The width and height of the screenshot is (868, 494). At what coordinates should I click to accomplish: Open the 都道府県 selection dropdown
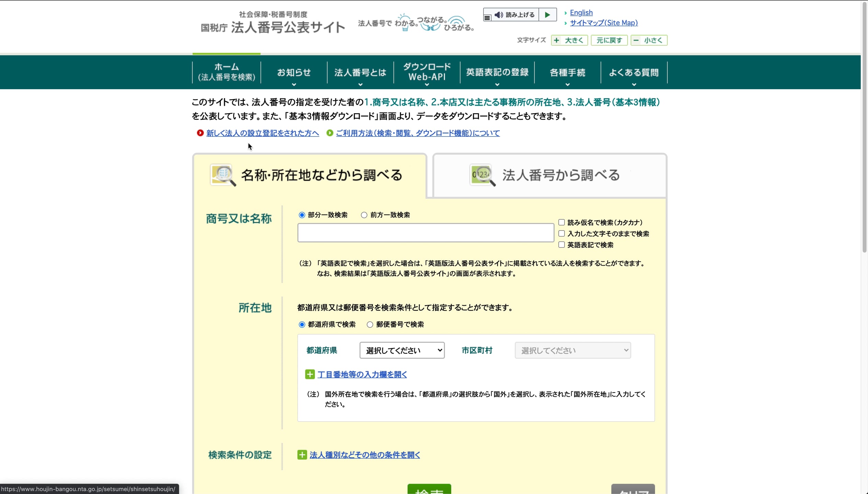(x=401, y=350)
